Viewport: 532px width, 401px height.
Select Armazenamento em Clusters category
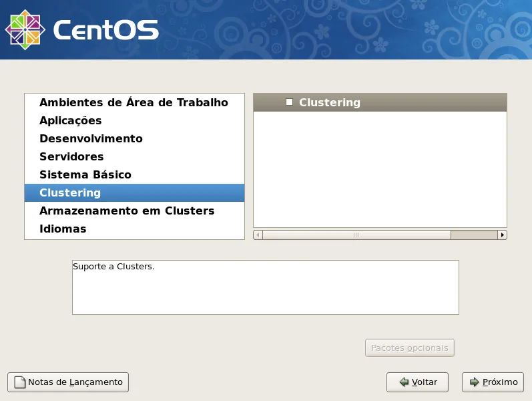134,211
